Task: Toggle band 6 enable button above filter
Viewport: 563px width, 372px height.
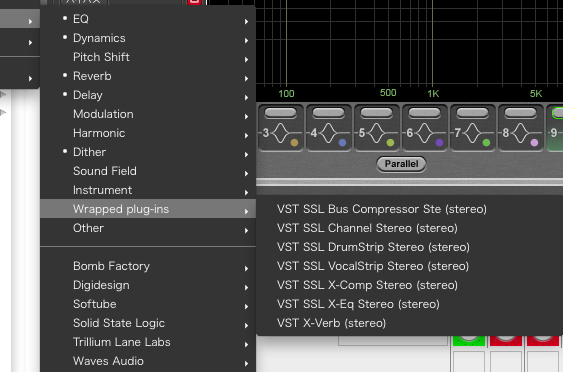Action: 424,113
